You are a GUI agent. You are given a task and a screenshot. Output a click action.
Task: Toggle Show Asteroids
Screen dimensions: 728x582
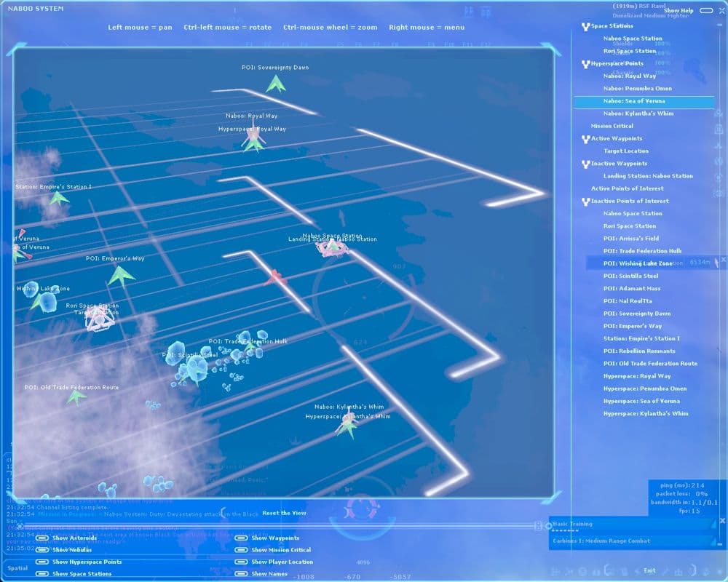click(x=43, y=538)
